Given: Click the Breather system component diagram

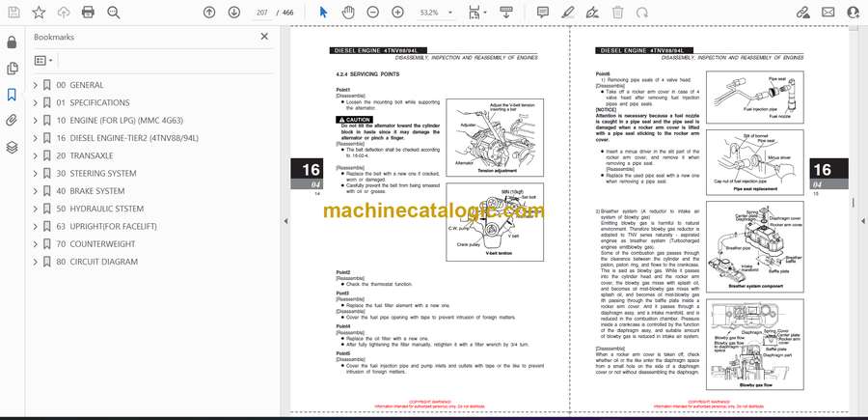Looking at the screenshot, I should click(x=755, y=246).
